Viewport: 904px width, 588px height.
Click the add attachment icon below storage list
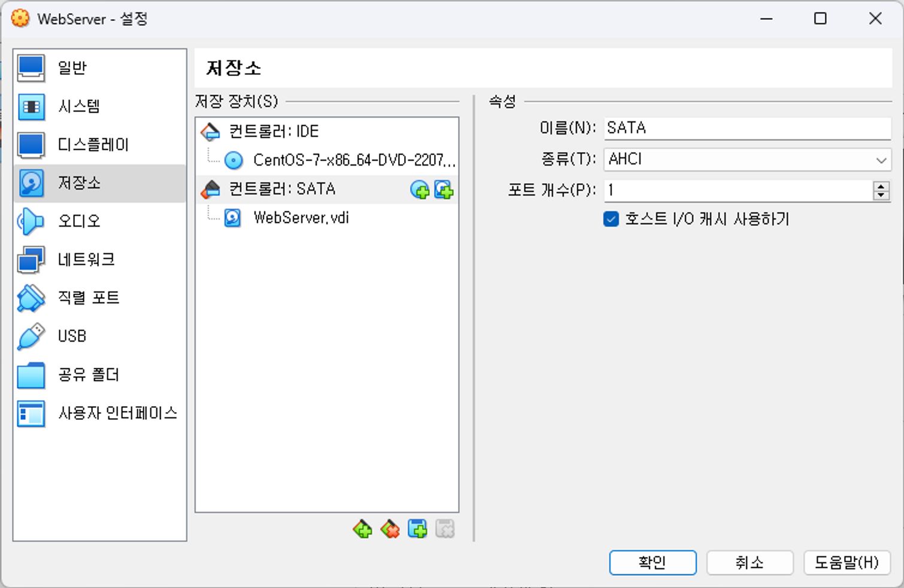point(417,529)
